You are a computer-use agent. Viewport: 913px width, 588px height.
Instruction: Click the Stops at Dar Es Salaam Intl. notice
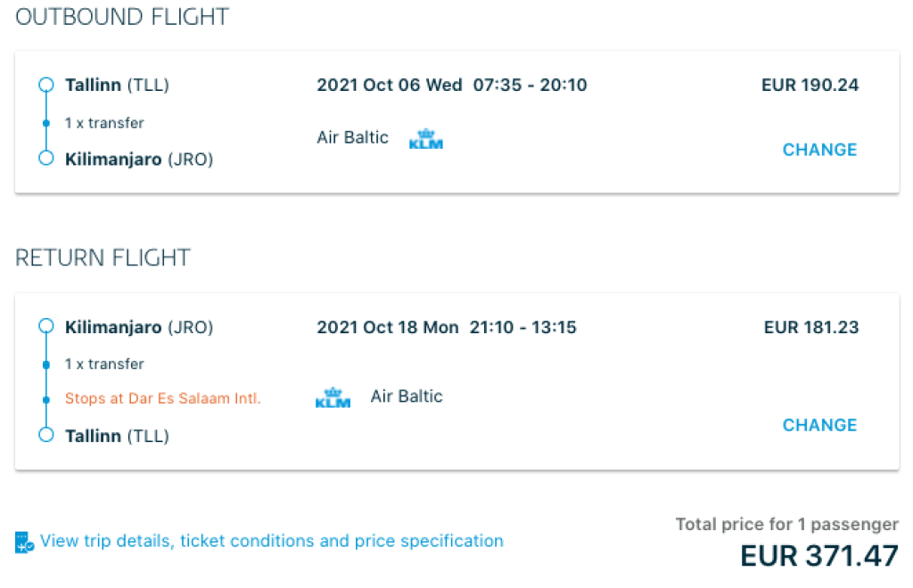162,398
